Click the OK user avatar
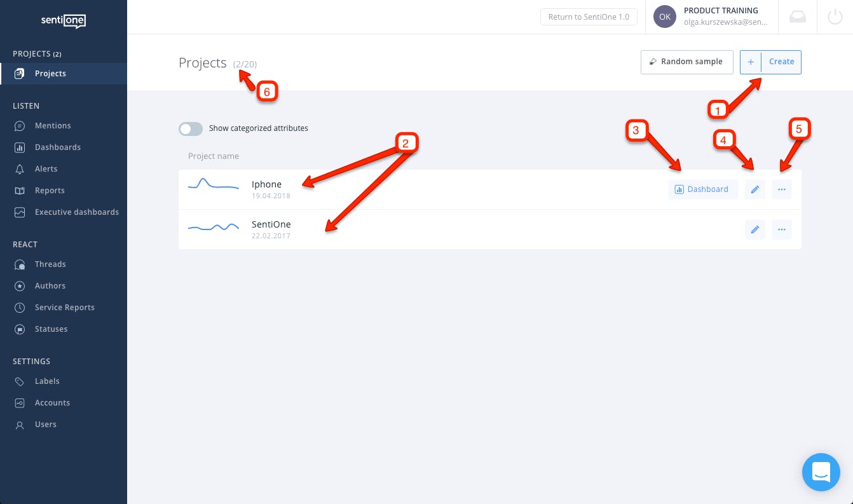 click(665, 17)
